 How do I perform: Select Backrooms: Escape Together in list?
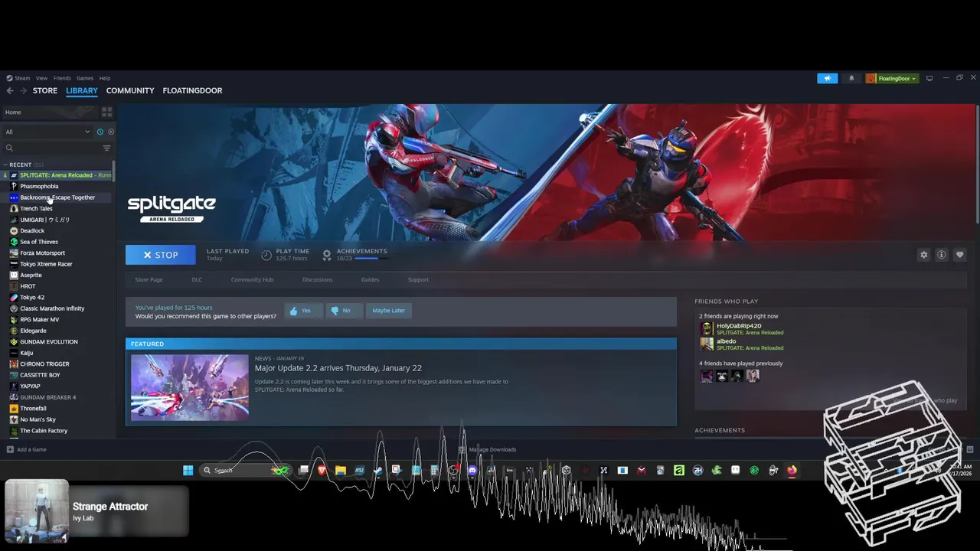57,197
